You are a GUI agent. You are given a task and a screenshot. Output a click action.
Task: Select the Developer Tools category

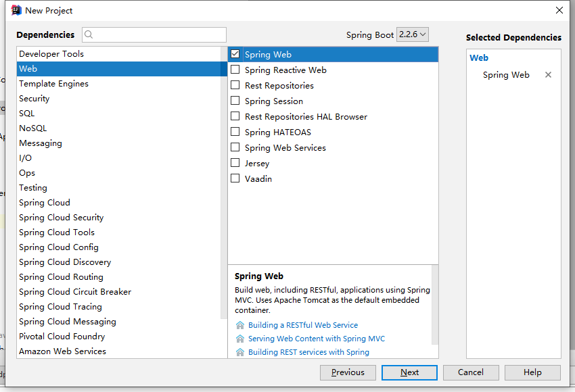pyautogui.click(x=119, y=54)
